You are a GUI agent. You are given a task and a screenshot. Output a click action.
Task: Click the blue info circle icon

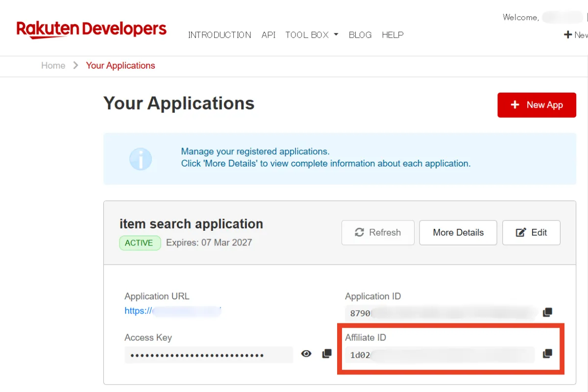141,159
